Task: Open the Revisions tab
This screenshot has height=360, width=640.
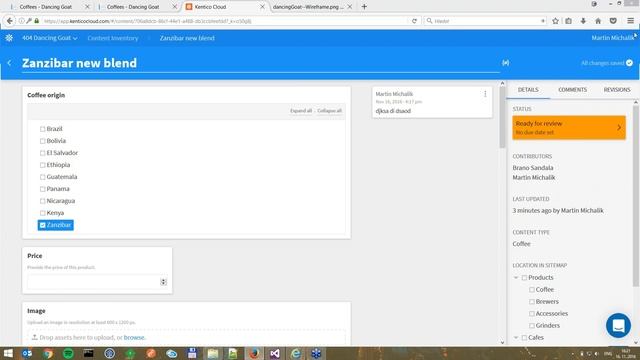Action: [x=617, y=89]
